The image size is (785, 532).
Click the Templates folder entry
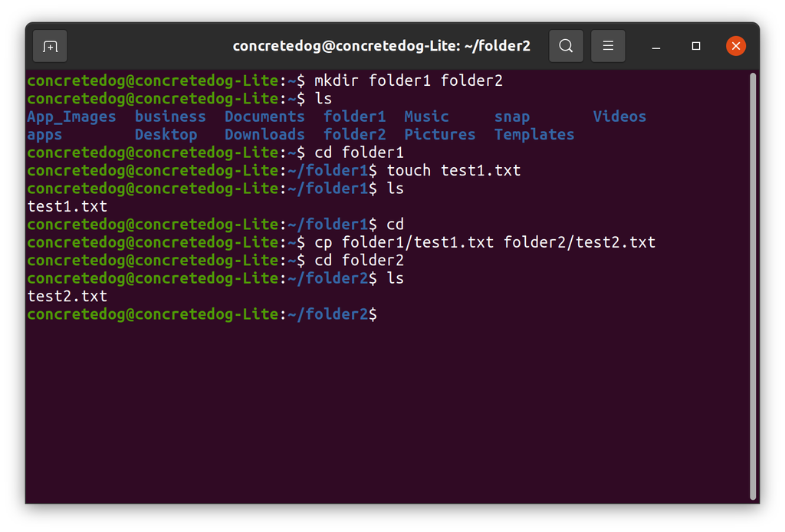(x=534, y=134)
